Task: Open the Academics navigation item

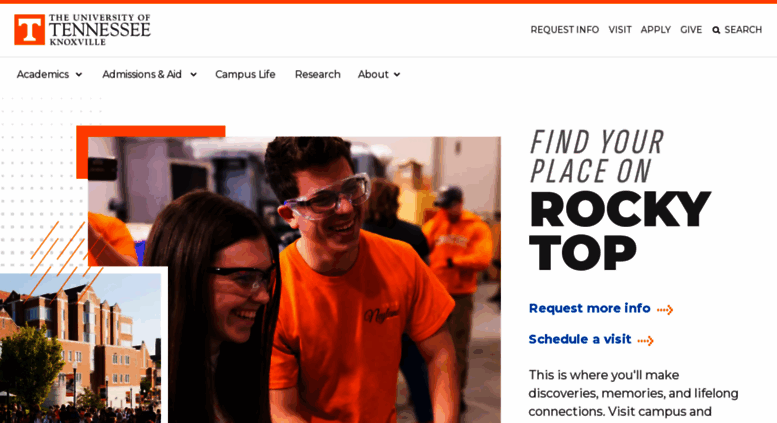Action: pyautogui.click(x=43, y=74)
